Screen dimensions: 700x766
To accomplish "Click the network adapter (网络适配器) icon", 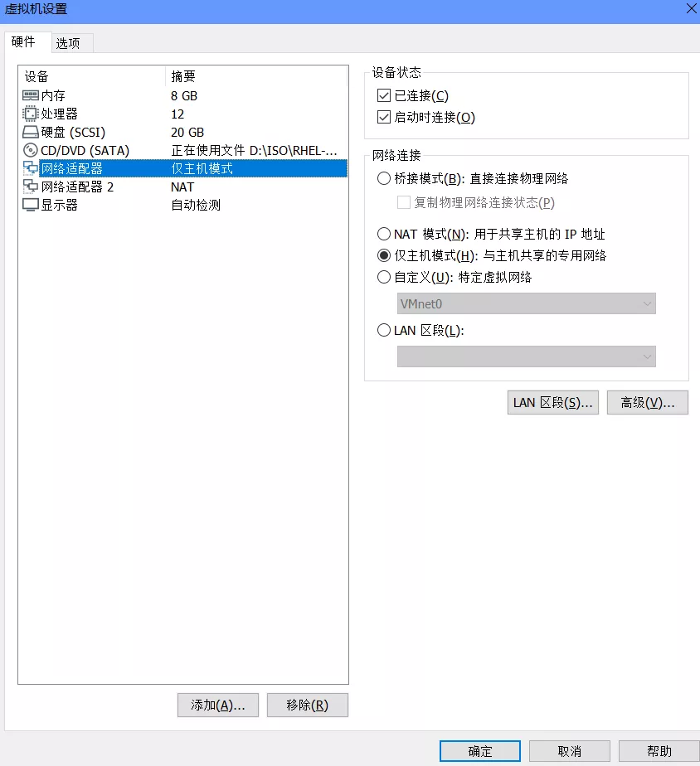I will click(31, 168).
